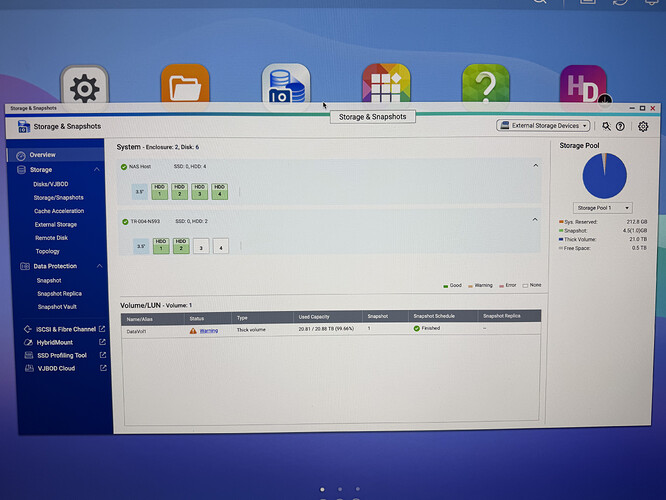Click the Storage Pool pie chart
The height and width of the screenshot is (500, 666).
pyautogui.click(x=604, y=176)
